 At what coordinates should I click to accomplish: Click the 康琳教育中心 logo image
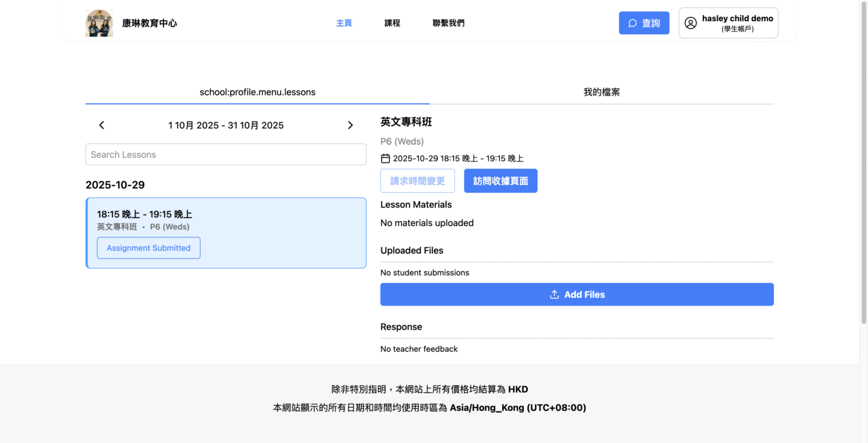point(99,23)
